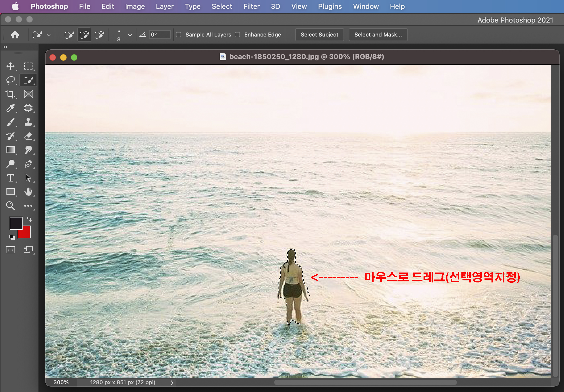564x392 pixels.
Task: Select the Horizontal Type tool
Action: pyautogui.click(x=10, y=178)
